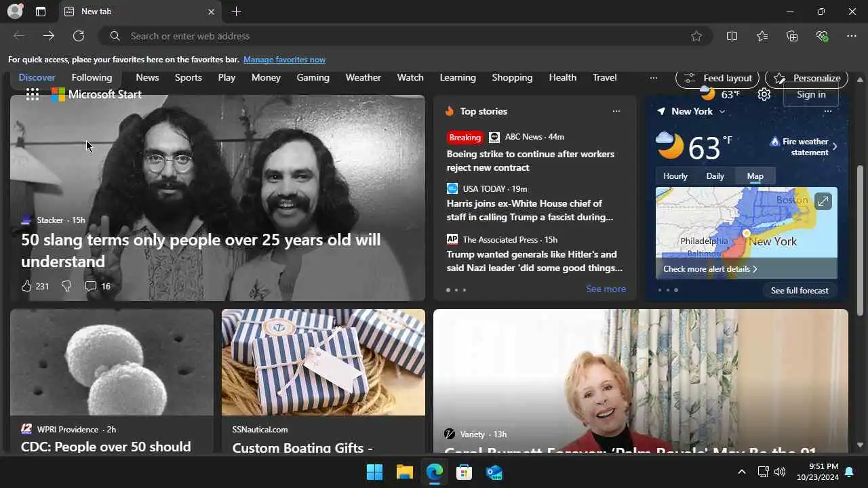Click the Feed layout button
The image size is (868, 488).
click(x=717, y=78)
